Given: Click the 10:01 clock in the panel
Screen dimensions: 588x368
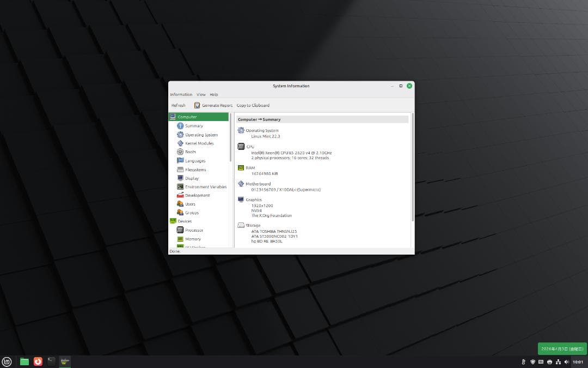Looking at the screenshot, I should (578, 362).
